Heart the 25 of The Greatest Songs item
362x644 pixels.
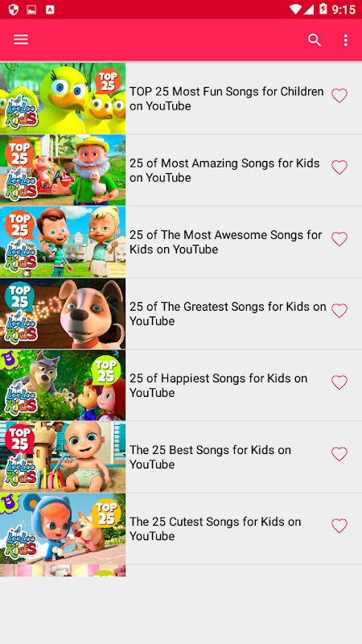pyautogui.click(x=339, y=311)
